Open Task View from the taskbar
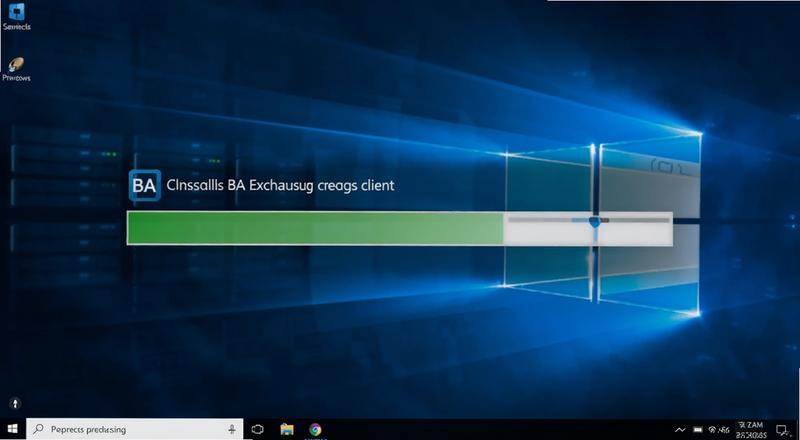 point(258,429)
